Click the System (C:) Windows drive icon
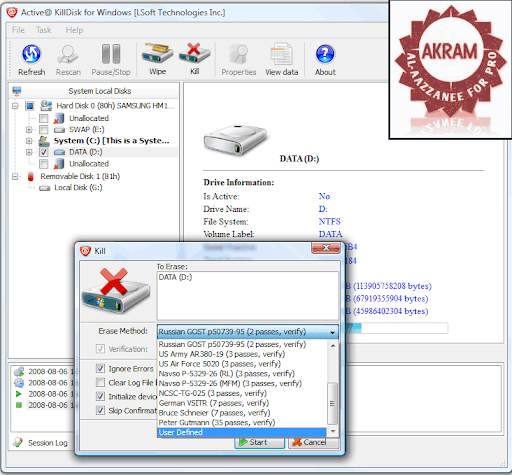 (x=44, y=141)
